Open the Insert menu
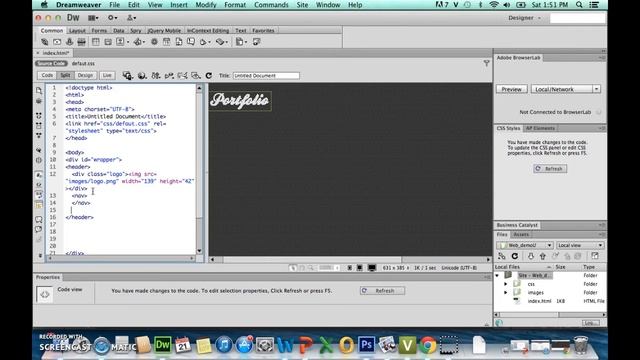This screenshot has height=360, width=640. [x=179, y=5]
